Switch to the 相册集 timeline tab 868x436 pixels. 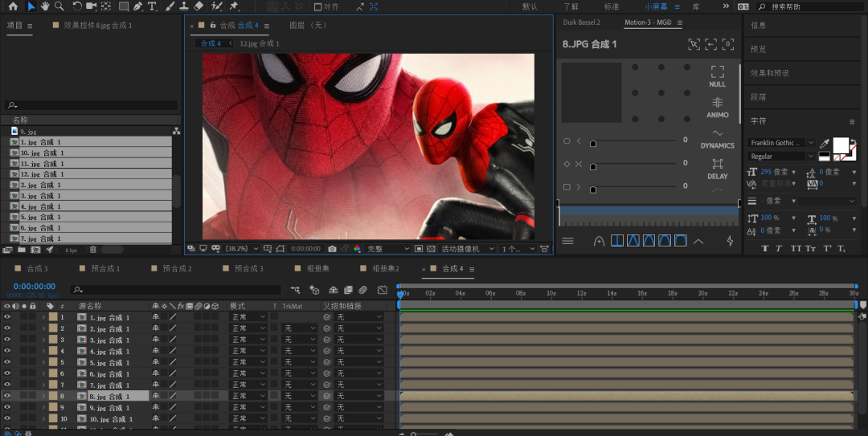[318, 268]
